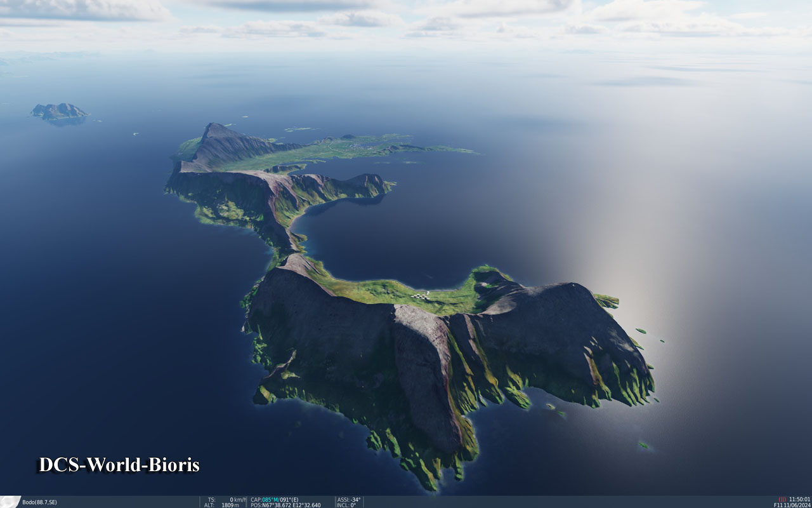Click the coalition flag icon in status bar

(10, 502)
